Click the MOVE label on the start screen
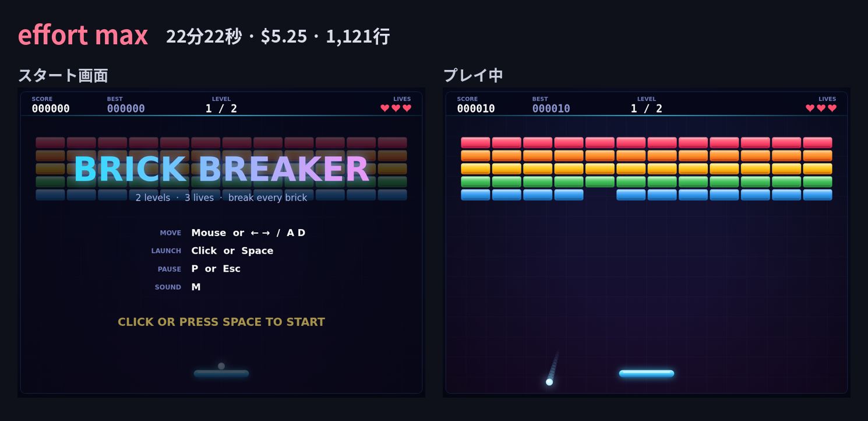The height and width of the screenshot is (421, 868). tap(171, 233)
